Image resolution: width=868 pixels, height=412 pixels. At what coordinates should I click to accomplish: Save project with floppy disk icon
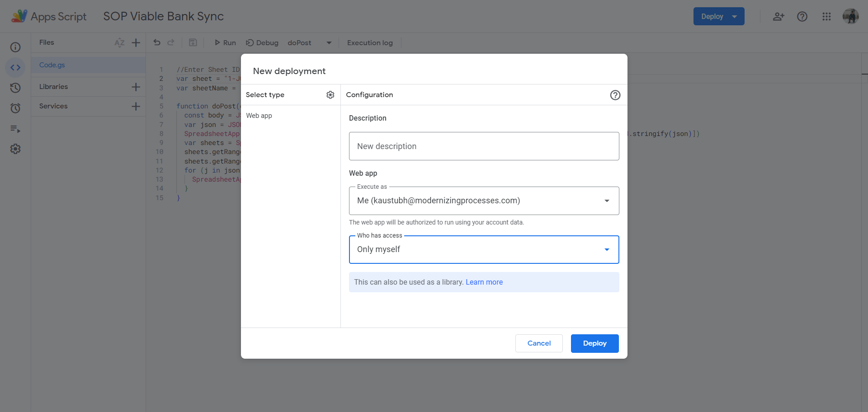(x=193, y=42)
